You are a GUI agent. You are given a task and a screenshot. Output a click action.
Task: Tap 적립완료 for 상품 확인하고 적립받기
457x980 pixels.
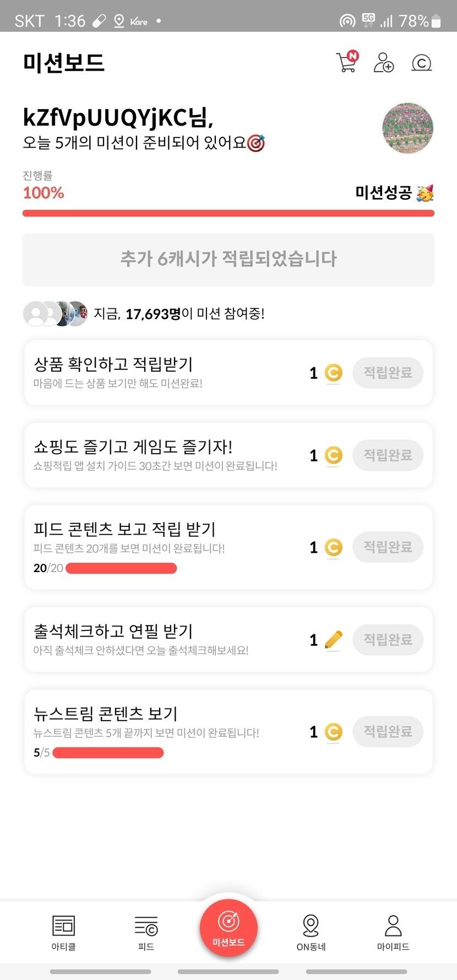tap(388, 373)
